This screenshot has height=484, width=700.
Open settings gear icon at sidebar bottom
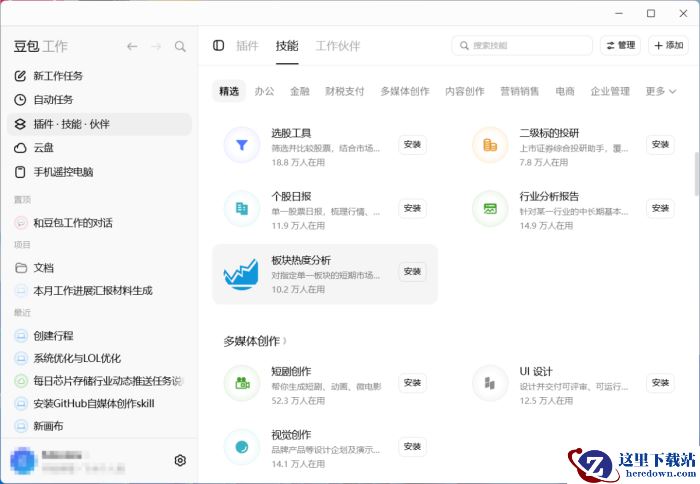180,460
